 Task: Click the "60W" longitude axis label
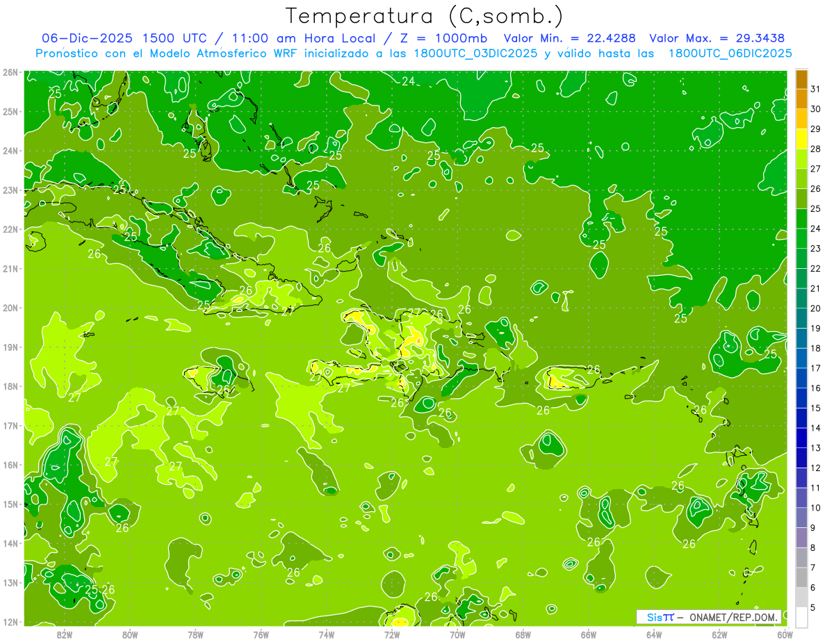point(785,635)
